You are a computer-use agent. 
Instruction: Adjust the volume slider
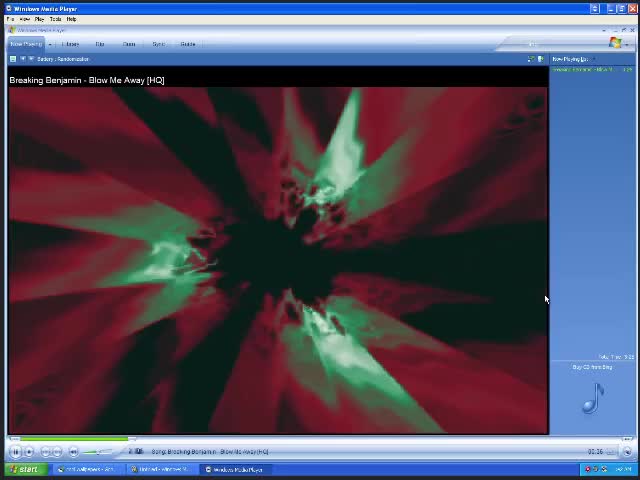pos(98,451)
